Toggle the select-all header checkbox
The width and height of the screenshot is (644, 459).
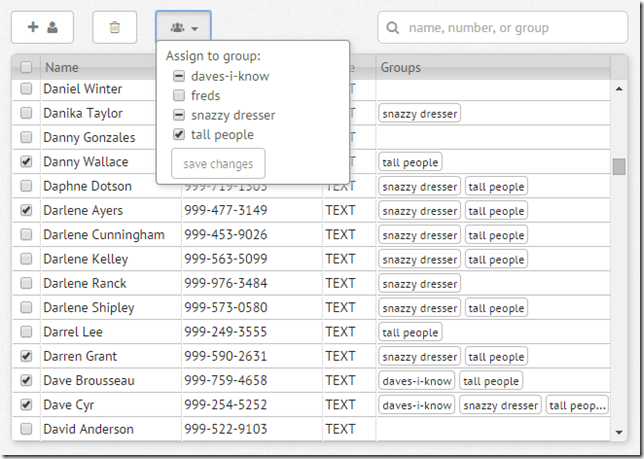(26, 67)
